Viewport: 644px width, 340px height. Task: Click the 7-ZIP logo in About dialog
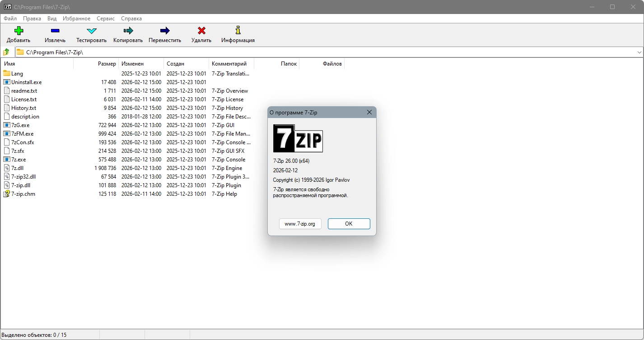[298, 138]
